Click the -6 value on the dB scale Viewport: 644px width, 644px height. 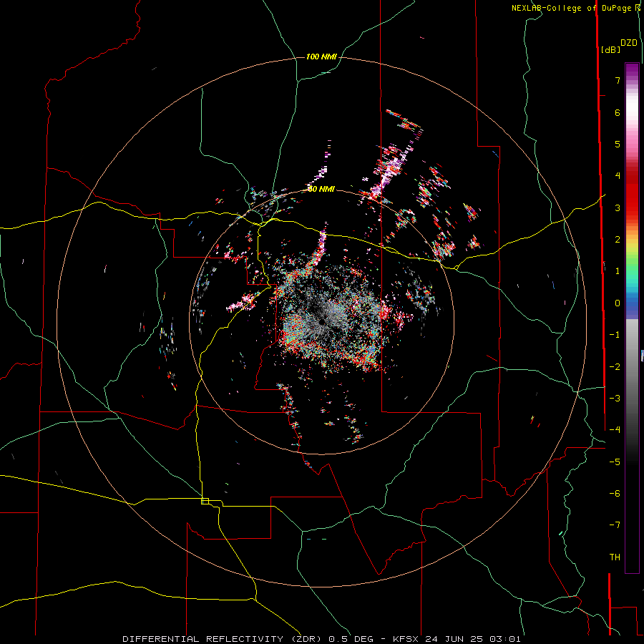coord(615,494)
